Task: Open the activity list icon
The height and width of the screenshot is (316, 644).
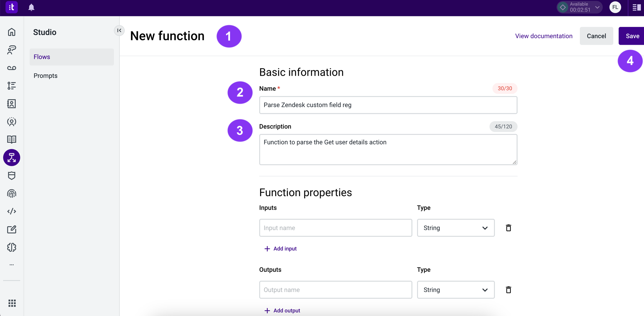Action: coord(12,86)
